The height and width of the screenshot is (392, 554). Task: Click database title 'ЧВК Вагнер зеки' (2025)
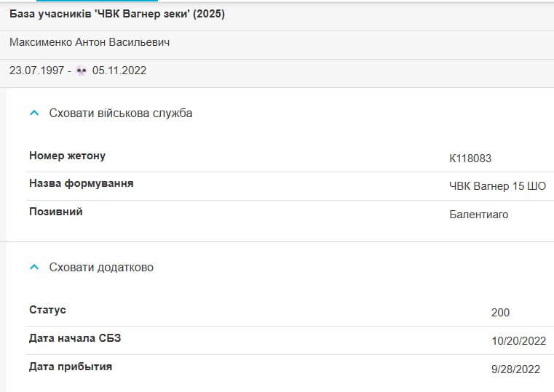[117, 14]
